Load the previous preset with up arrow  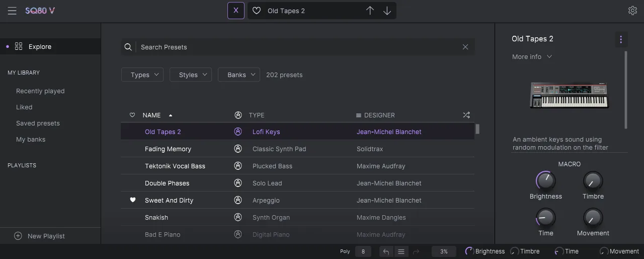tap(370, 11)
